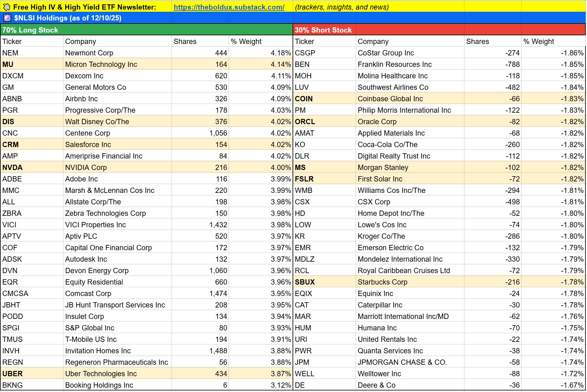Viewport: 587px width, 392px height.
Task: Select the T-Mobile US Inc cell
Action: [x=117, y=339]
